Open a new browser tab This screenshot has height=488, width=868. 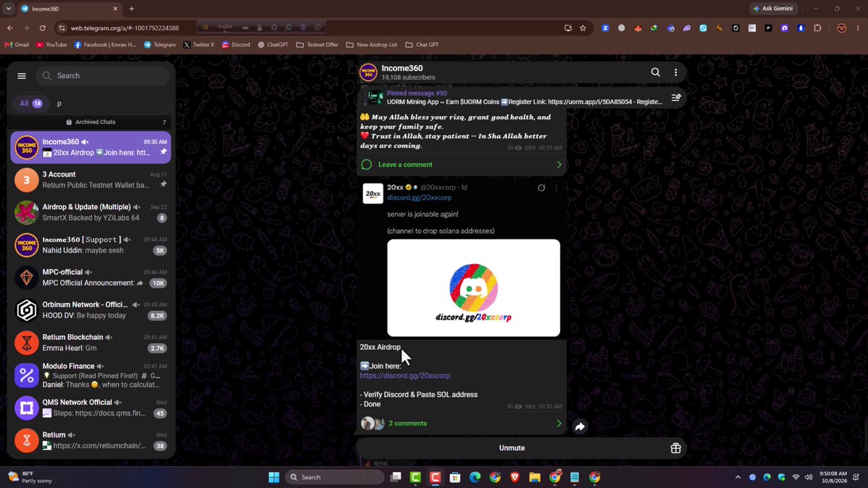click(x=131, y=9)
